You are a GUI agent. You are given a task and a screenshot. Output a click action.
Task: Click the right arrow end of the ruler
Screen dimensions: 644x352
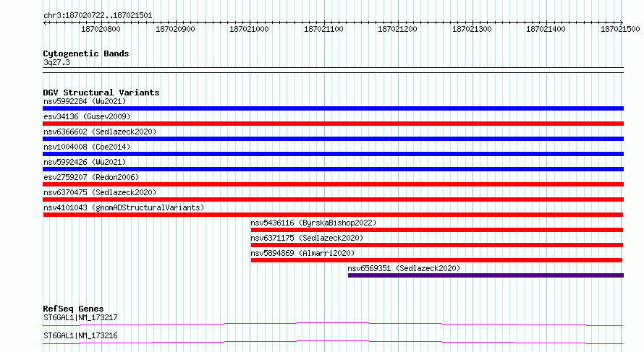622,22
